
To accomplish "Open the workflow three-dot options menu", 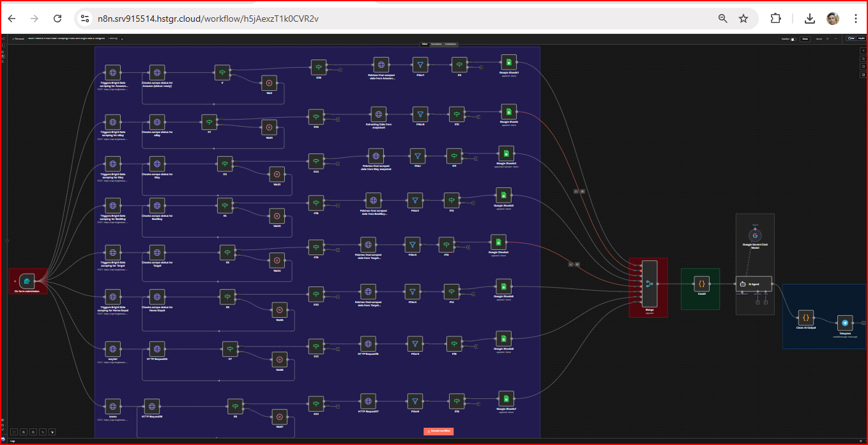I will tap(835, 39).
